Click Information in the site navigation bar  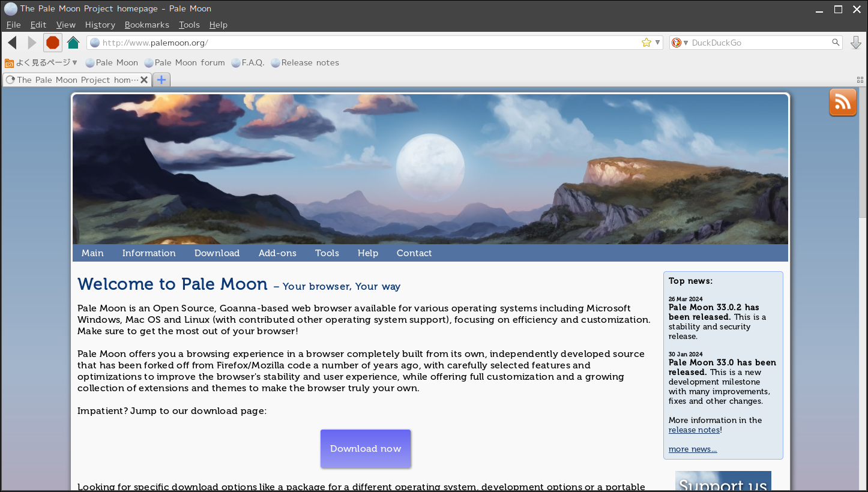pyautogui.click(x=149, y=253)
